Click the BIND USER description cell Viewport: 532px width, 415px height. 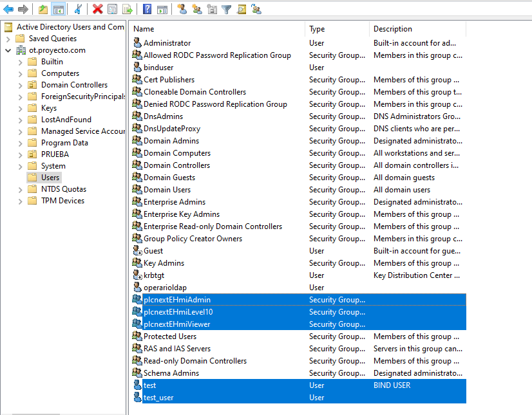392,385
